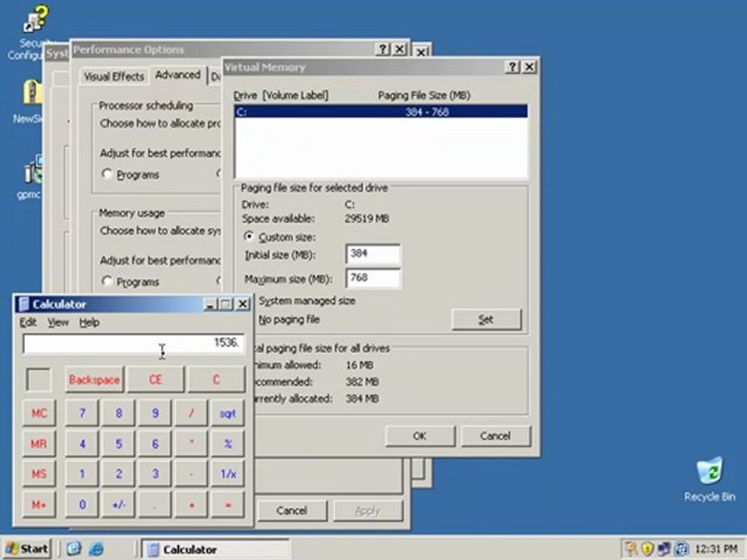Click the 1/x reciprocal button

(x=228, y=474)
